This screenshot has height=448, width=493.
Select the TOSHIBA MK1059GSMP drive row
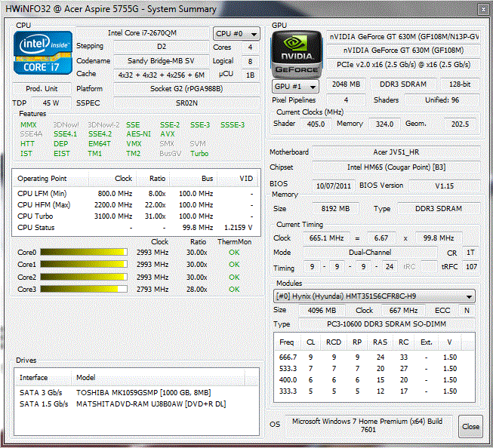(x=136, y=393)
